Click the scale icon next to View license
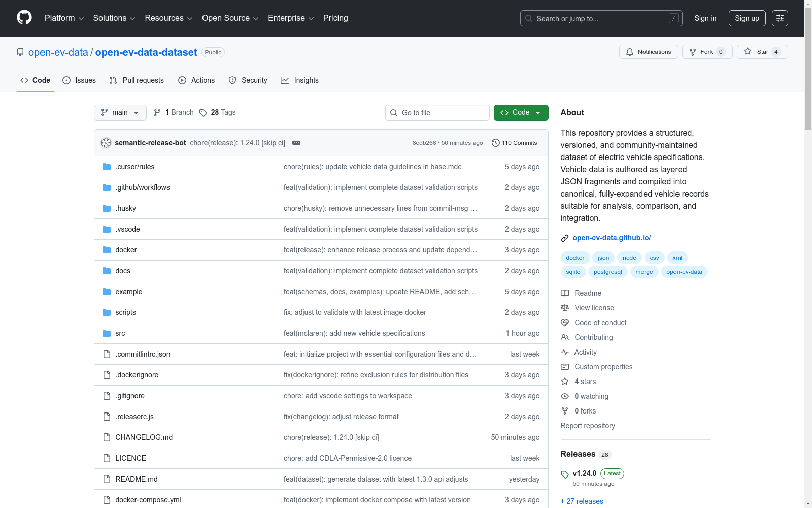This screenshot has height=508, width=812. (565, 308)
